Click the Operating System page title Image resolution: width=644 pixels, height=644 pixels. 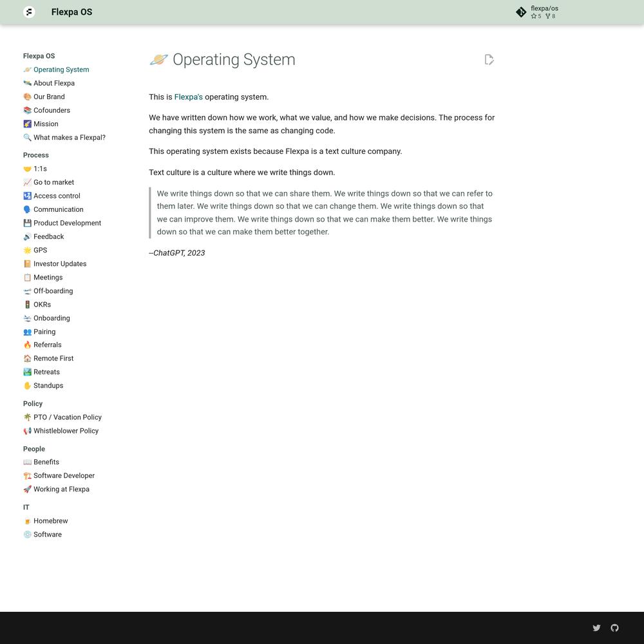(x=222, y=59)
